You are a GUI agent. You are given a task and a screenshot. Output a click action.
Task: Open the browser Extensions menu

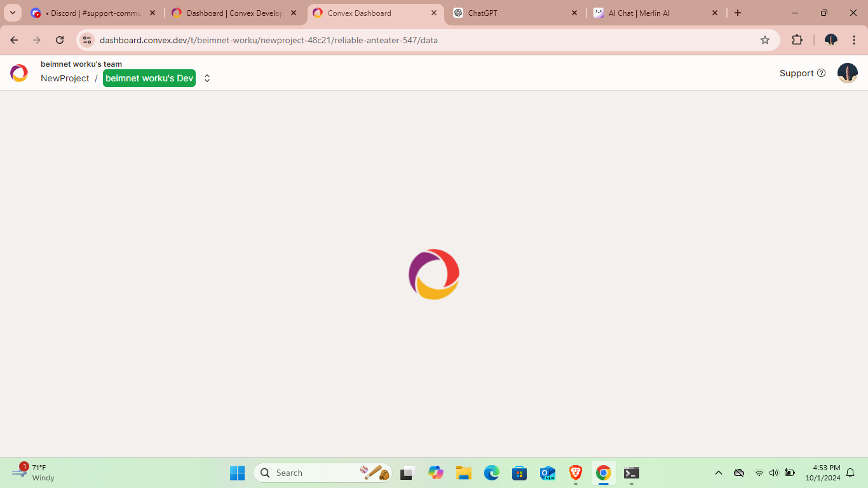coord(797,40)
